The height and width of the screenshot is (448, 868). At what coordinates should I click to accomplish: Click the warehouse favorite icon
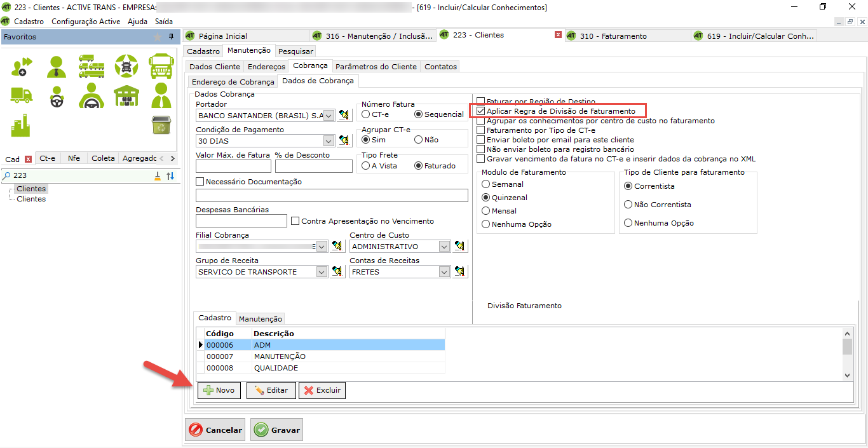click(126, 95)
